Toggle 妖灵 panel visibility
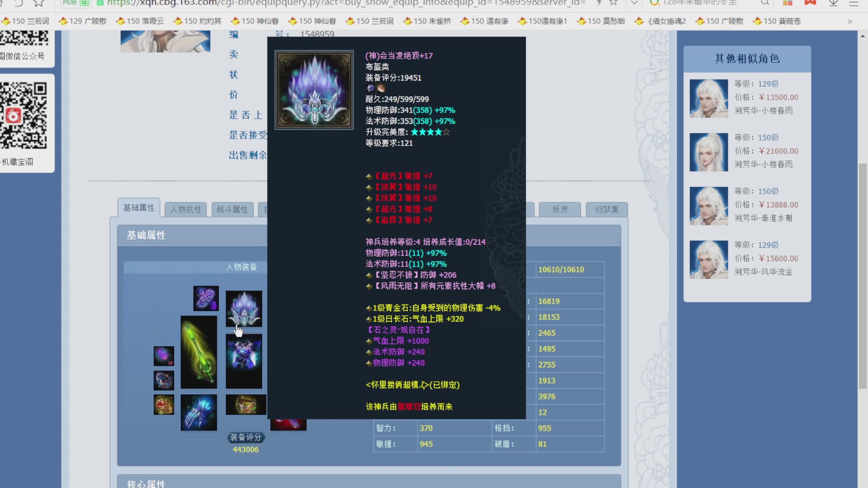Viewport: 868px width, 488px height. [559, 209]
